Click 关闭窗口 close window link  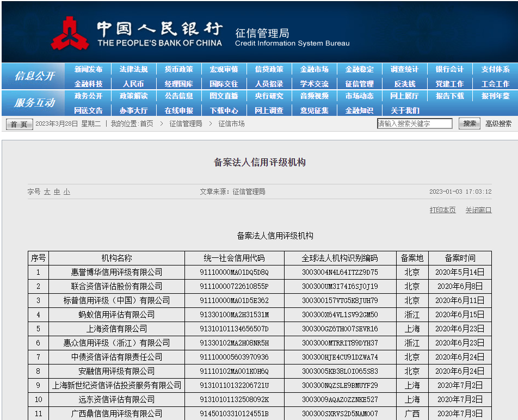478,210
